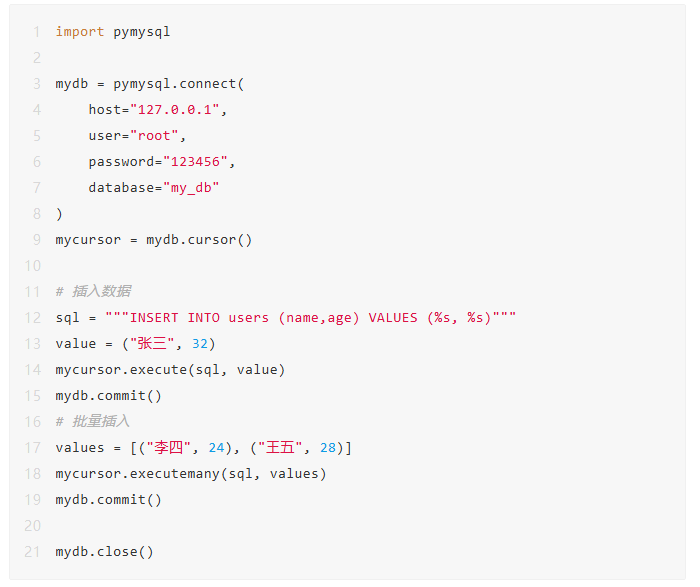Click the '# 批量插入' comment
The width and height of the screenshot is (700, 587).
pos(93,422)
